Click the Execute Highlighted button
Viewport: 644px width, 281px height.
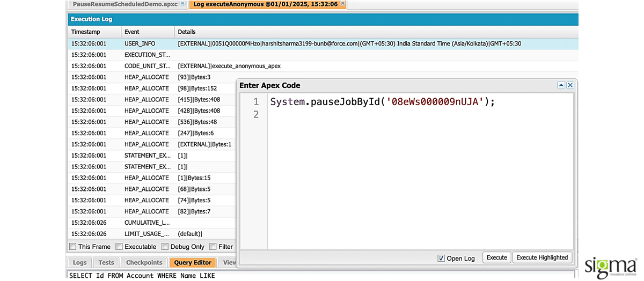[x=542, y=258]
